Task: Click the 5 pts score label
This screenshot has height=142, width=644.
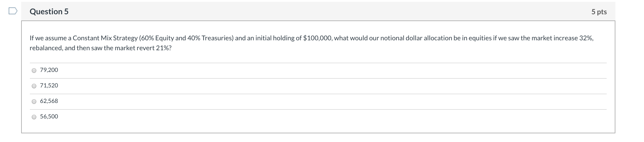Action: click(599, 12)
